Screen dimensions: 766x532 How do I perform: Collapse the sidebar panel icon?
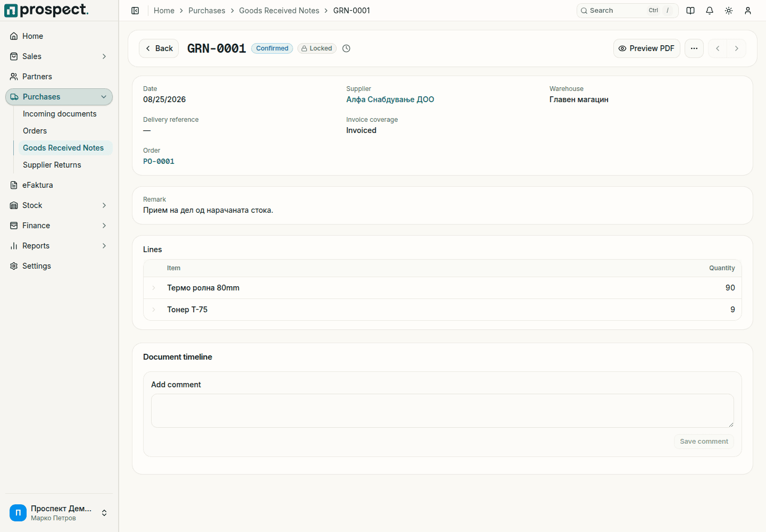pos(135,11)
